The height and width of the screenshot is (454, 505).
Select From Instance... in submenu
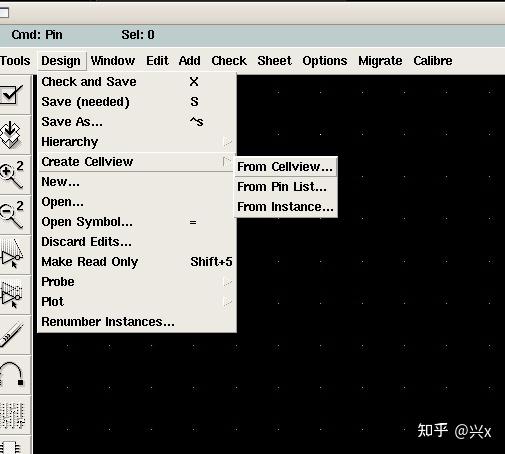click(286, 207)
